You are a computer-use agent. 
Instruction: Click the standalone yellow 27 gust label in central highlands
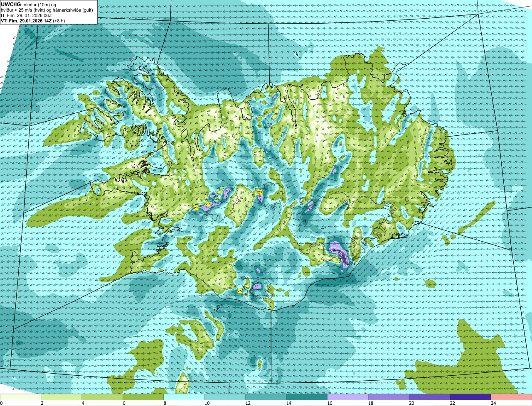coord(260,192)
